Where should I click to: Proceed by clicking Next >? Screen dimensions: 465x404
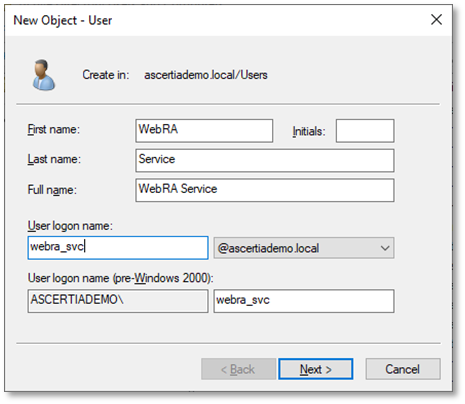[x=316, y=369]
